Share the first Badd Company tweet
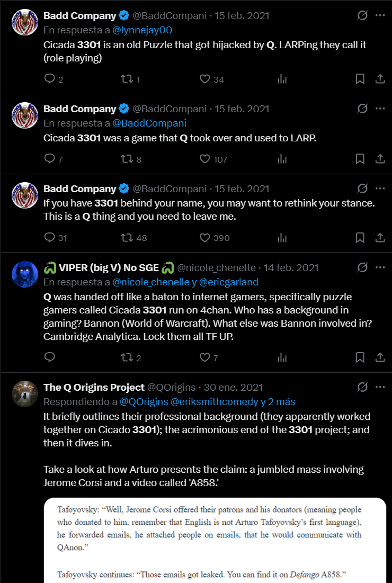 point(380,79)
